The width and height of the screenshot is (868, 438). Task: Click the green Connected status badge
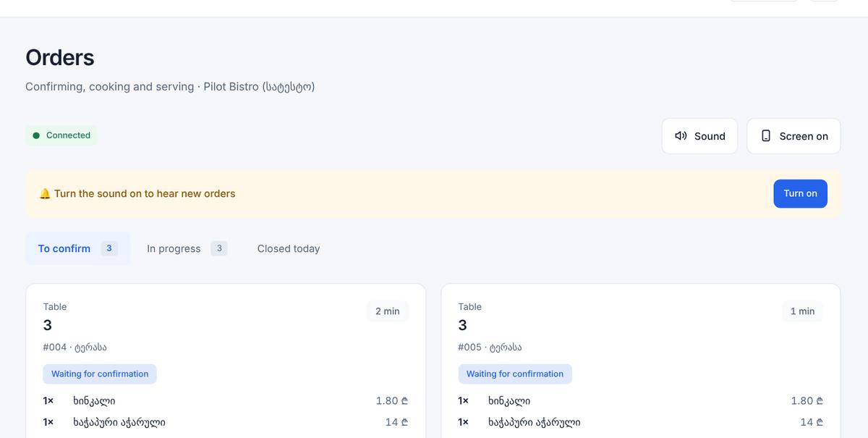coord(61,135)
